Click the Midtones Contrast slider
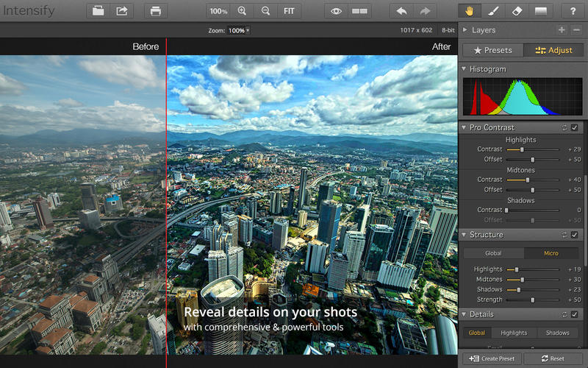Viewport: 588px width, 368px height. 528,180
